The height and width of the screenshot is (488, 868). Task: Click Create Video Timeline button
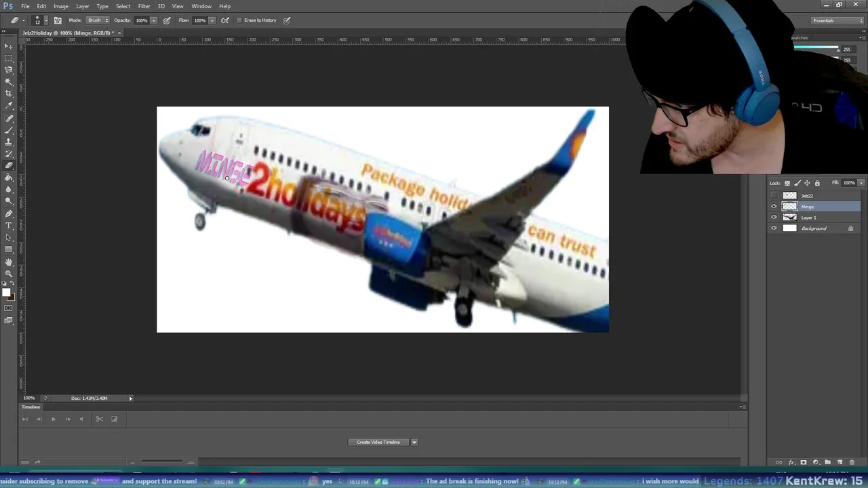tap(378, 443)
